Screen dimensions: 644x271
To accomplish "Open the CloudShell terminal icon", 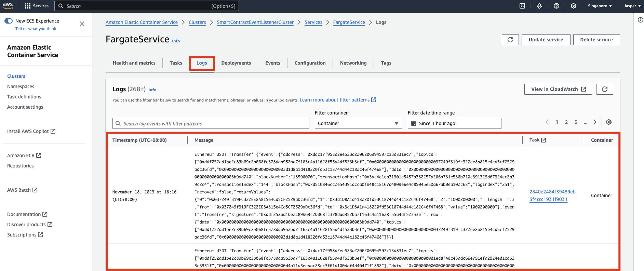I will coord(522,6).
